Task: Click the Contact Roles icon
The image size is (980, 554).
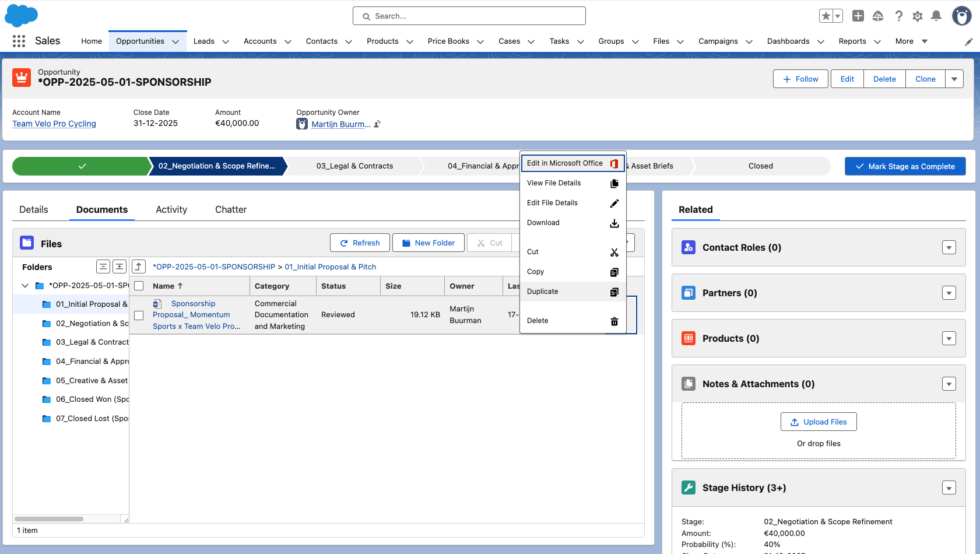Action: coord(689,247)
